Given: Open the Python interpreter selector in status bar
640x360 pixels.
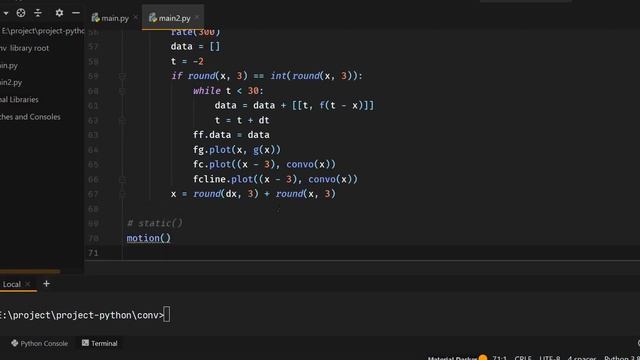Looking at the screenshot, I should 622,358.
